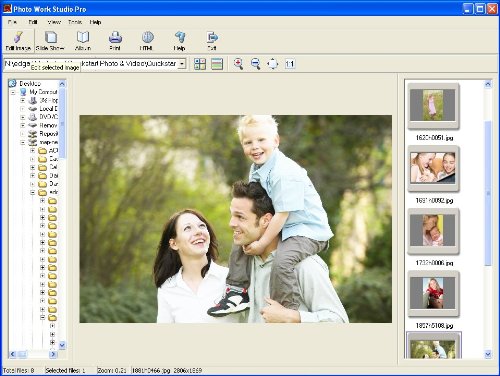Click the 'Zoom: 0.21' status text
The height and width of the screenshot is (376, 500).
(x=112, y=370)
